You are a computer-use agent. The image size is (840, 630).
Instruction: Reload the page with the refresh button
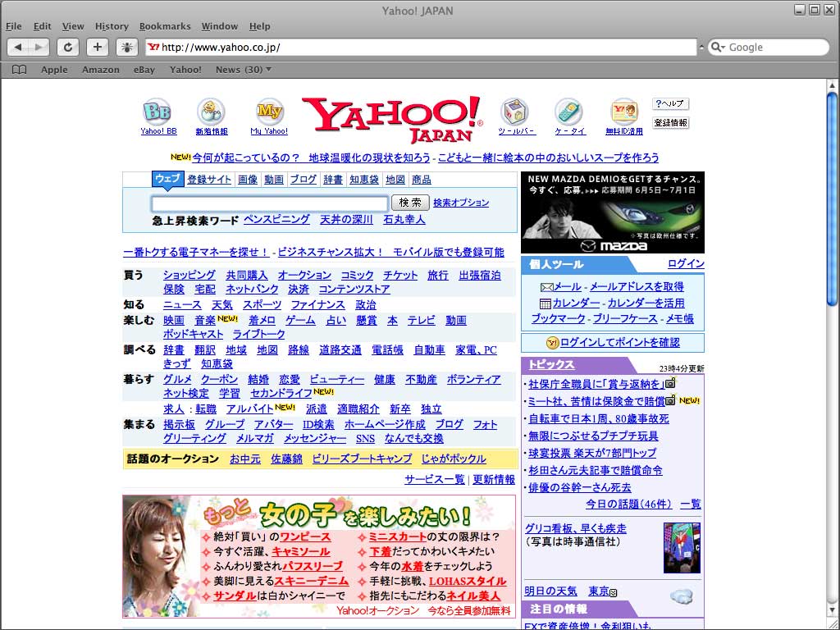tap(68, 47)
